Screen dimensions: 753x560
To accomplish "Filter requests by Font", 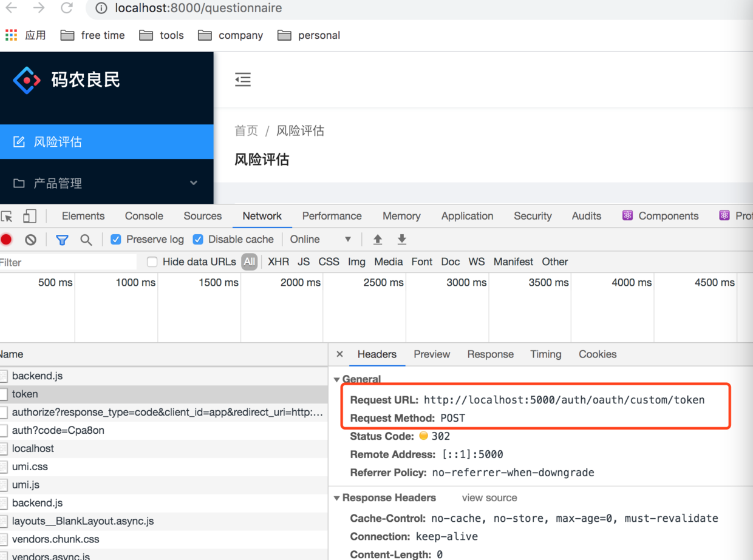I will click(x=422, y=262).
